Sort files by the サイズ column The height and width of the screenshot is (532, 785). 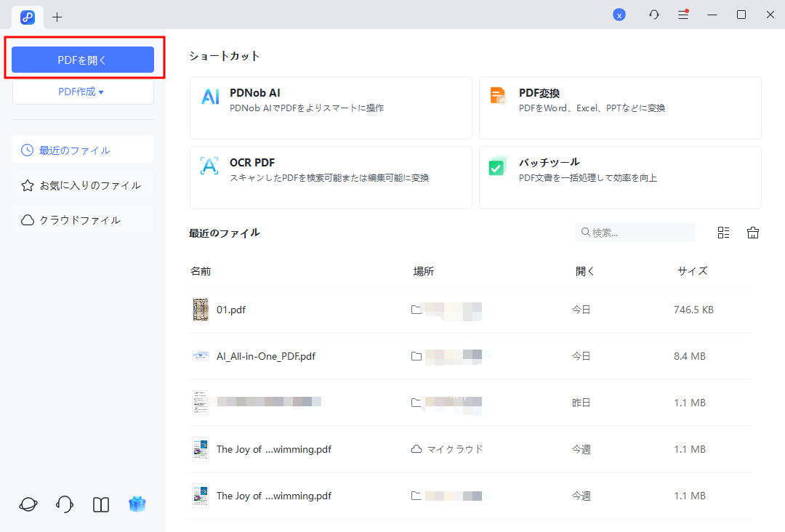click(692, 270)
